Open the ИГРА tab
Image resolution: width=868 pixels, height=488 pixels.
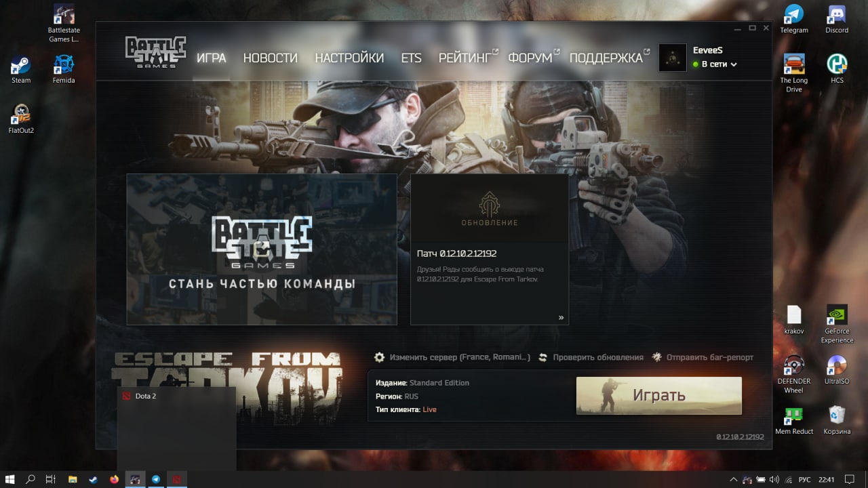click(211, 58)
